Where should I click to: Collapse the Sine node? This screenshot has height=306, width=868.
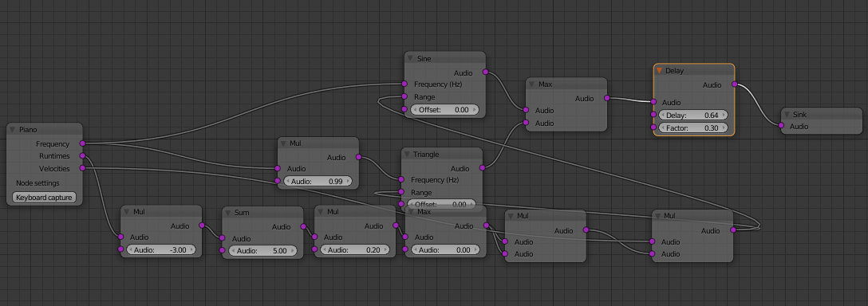point(410,59)
